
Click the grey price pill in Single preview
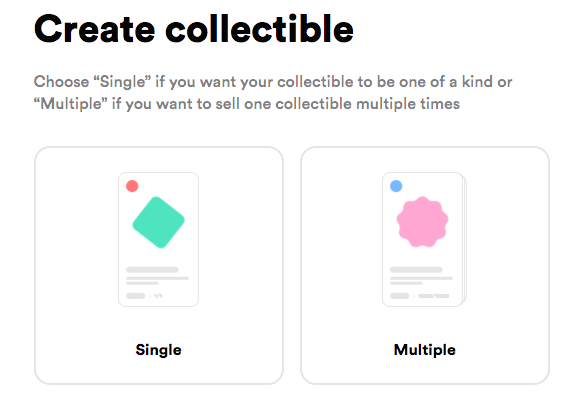click(x=136, y=296)
